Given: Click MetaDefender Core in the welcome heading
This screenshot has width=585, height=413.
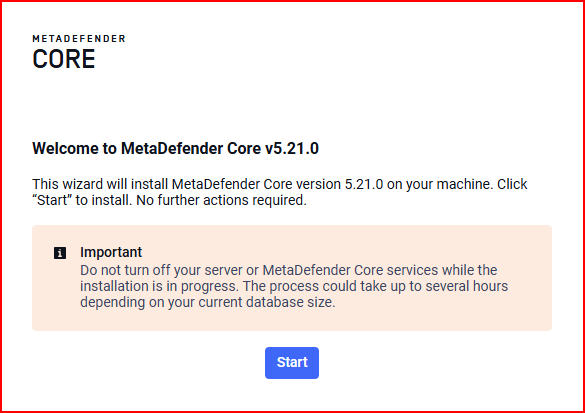Looking at the screenshot, I should (x=191, y=148).
